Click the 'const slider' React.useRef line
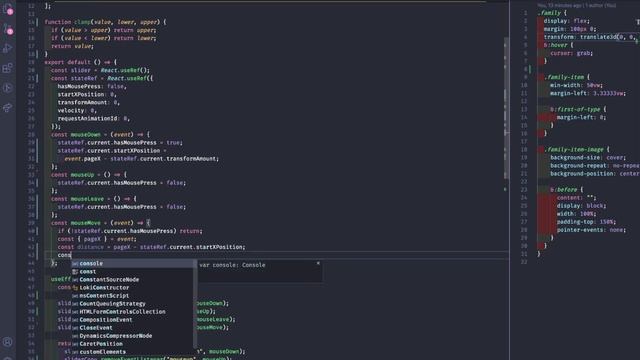Viewport: 640px width, 360px height. [100, 70]
